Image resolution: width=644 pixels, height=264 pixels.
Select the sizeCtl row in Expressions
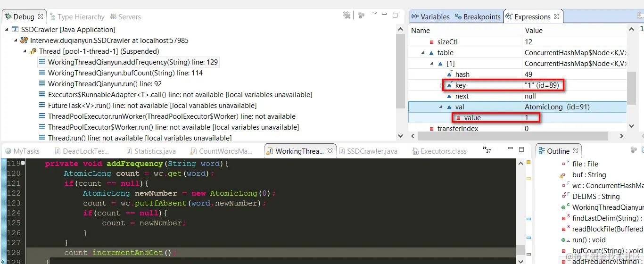pyautogui.click(x=517, y=42)
